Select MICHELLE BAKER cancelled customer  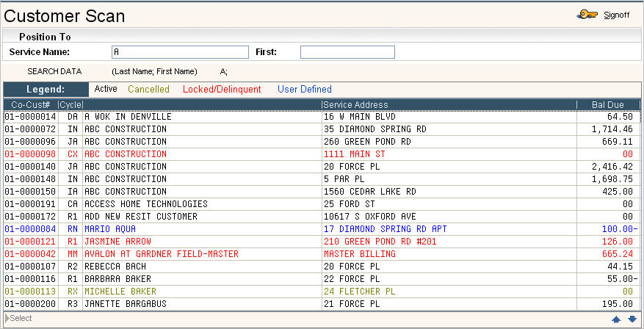pyautogui.click(x=120, y=292)
